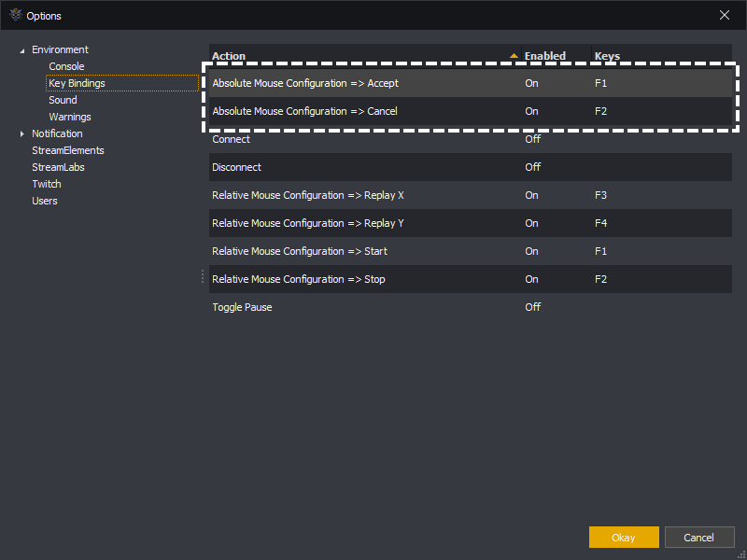747x560 pixels.
Task: Toggle Enabled On for Relative Stop
Action: click(531, 279)
